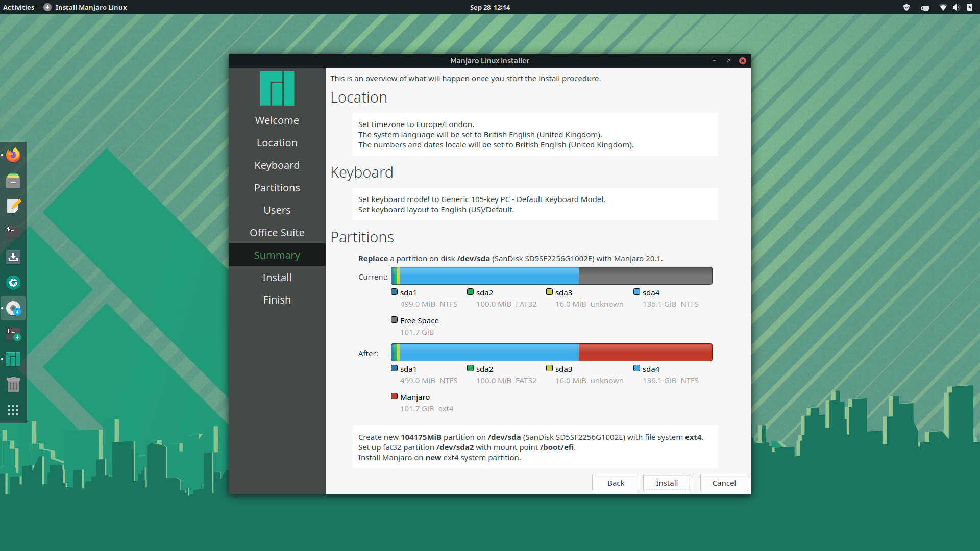Select the Finish step in sidebar
This screenshot has height=551, width=980.
pyautogui.click(x=277, y=300)
